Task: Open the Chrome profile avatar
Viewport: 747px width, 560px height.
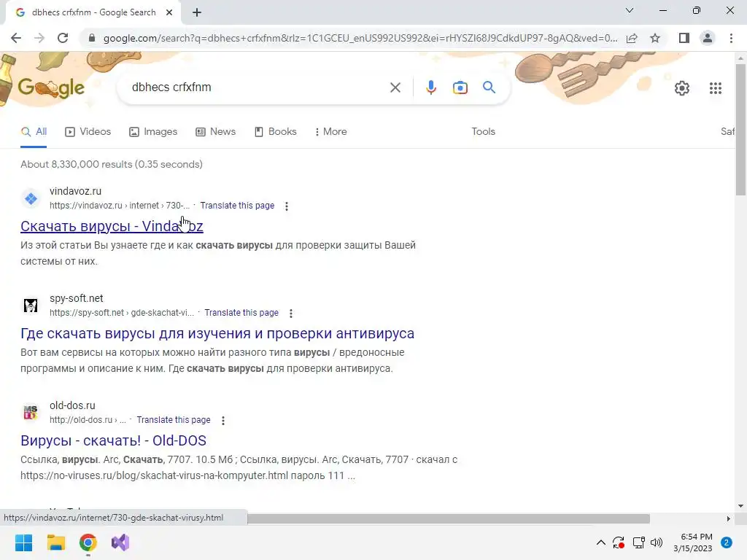Action: 708,38
